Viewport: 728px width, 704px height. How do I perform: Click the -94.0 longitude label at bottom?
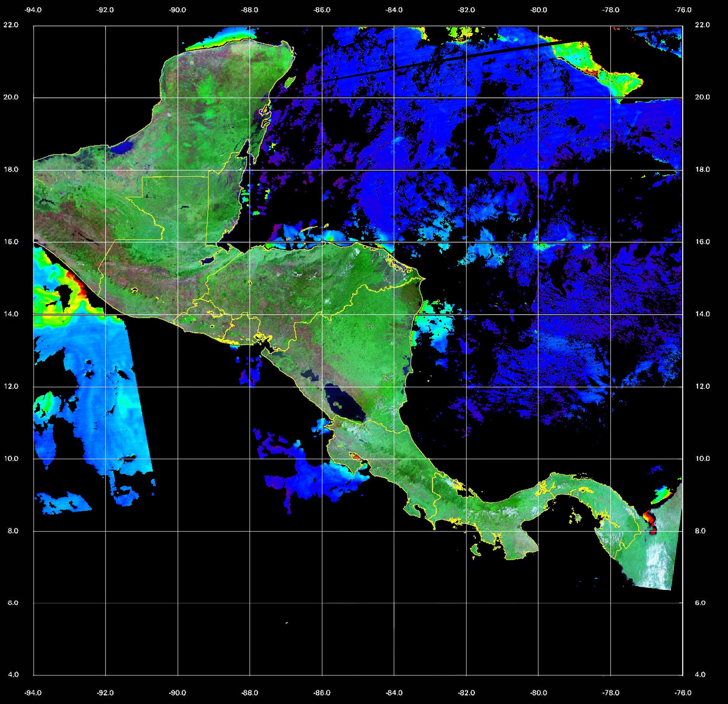33,693
